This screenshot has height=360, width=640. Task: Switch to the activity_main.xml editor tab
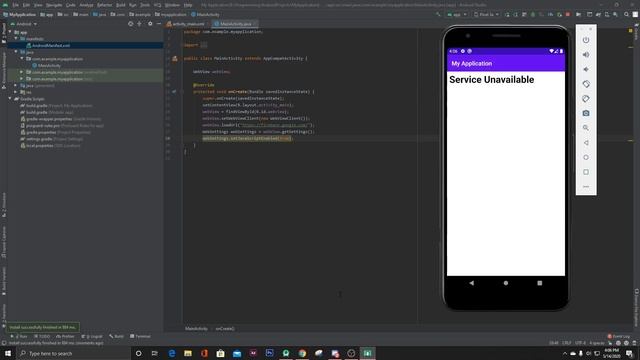click(x=186, y=24)
